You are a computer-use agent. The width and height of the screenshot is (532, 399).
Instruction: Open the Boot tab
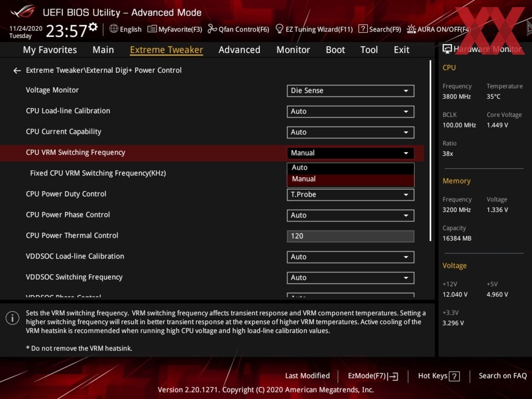pos(335,50)
